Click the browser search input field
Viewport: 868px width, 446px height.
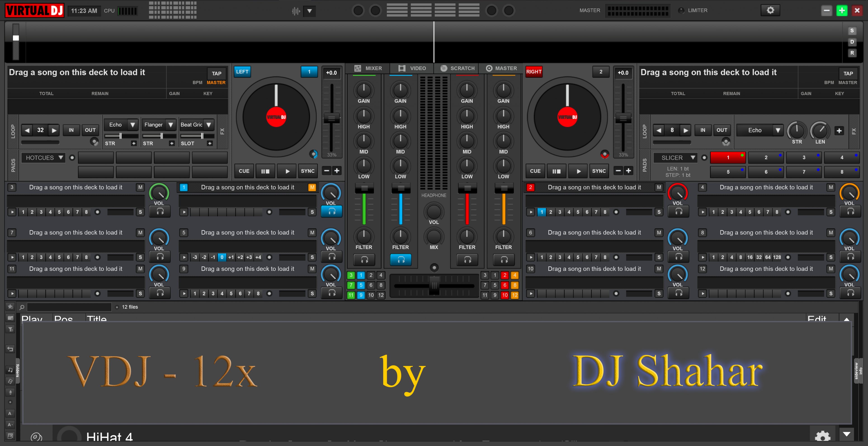click(69, 307)
